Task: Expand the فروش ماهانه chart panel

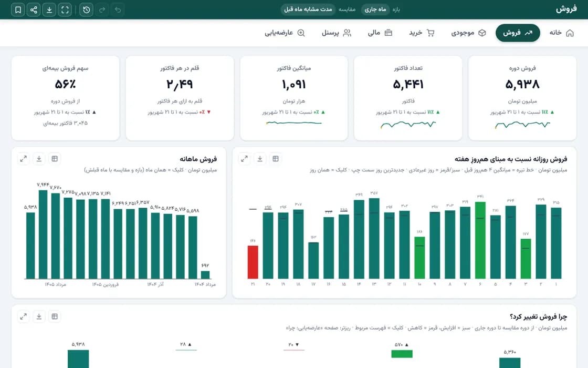Action: coord(23,159)
